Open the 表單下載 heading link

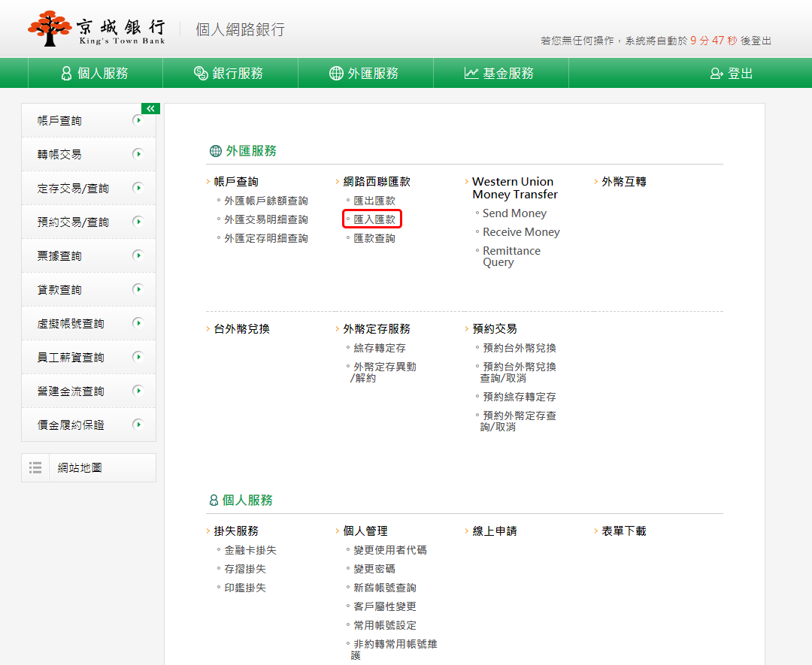(624, 531)
